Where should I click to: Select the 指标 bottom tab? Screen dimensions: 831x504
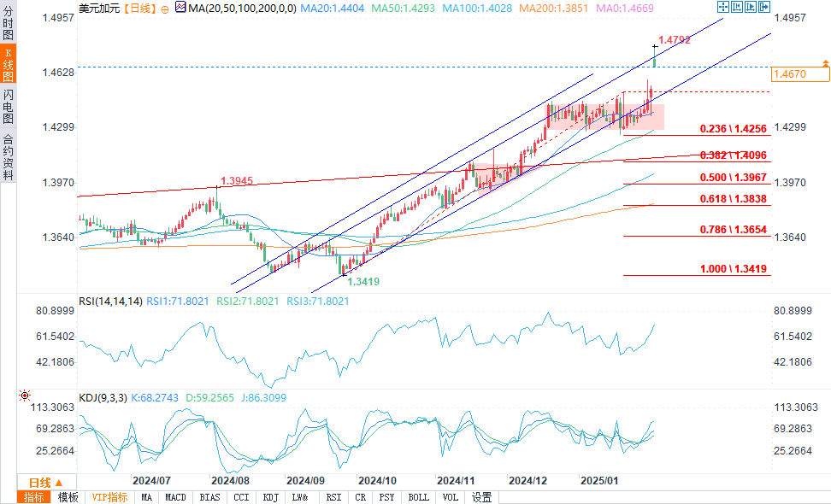pyautogui.click(x=34, y=497)
